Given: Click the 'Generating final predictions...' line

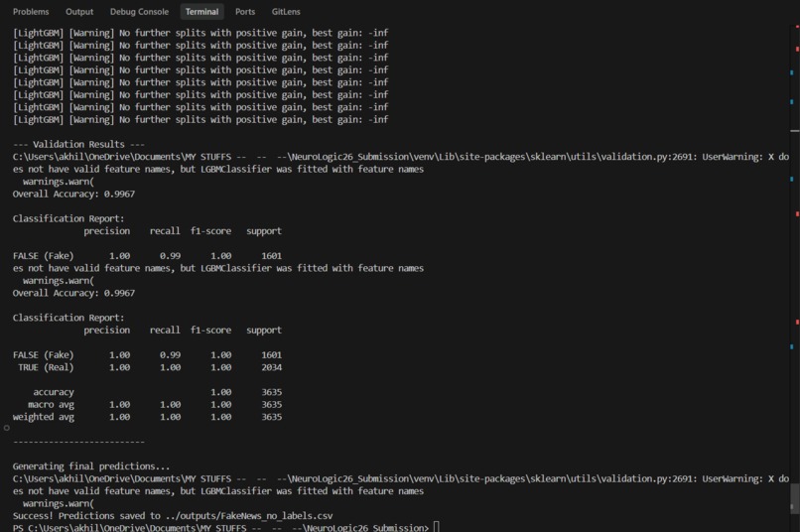Looking at the screenshot, I should (x=91, y=466).
